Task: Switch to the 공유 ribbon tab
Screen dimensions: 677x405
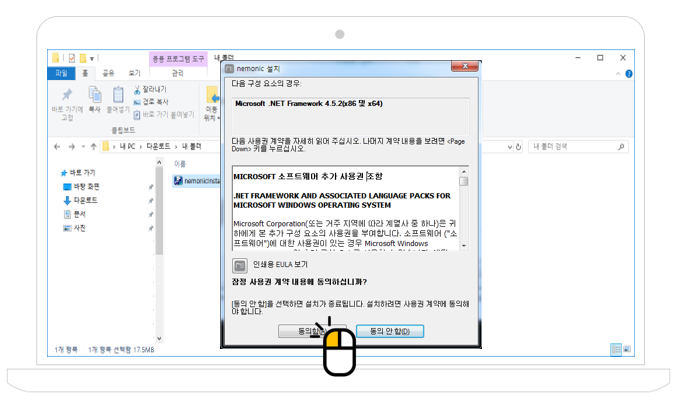Action: (108, 73)
